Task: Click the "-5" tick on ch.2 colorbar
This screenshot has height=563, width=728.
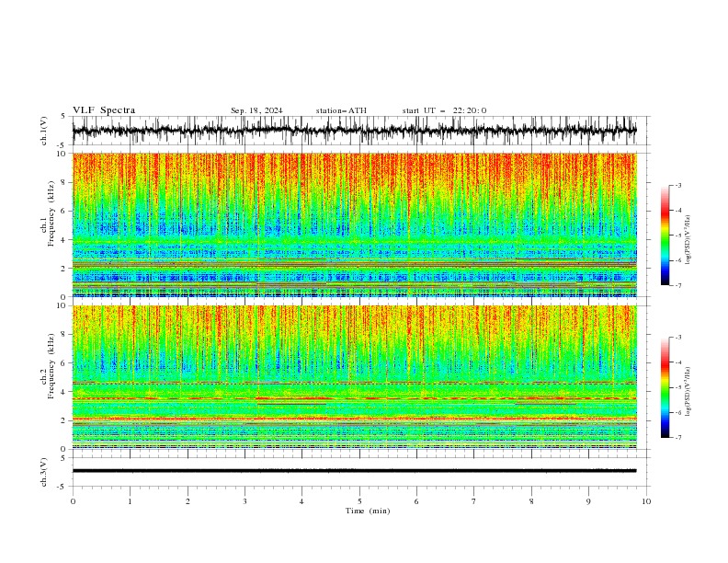Action: [x=677, y=387]
